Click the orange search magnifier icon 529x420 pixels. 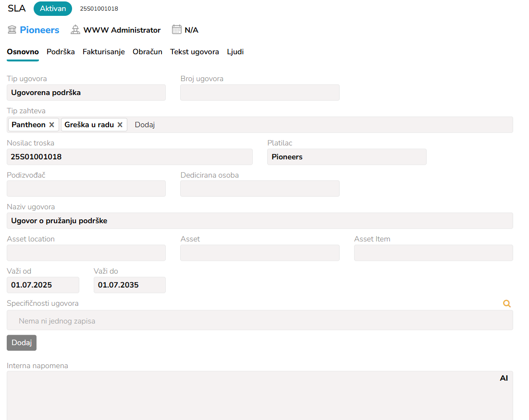(x=506, y=303)
